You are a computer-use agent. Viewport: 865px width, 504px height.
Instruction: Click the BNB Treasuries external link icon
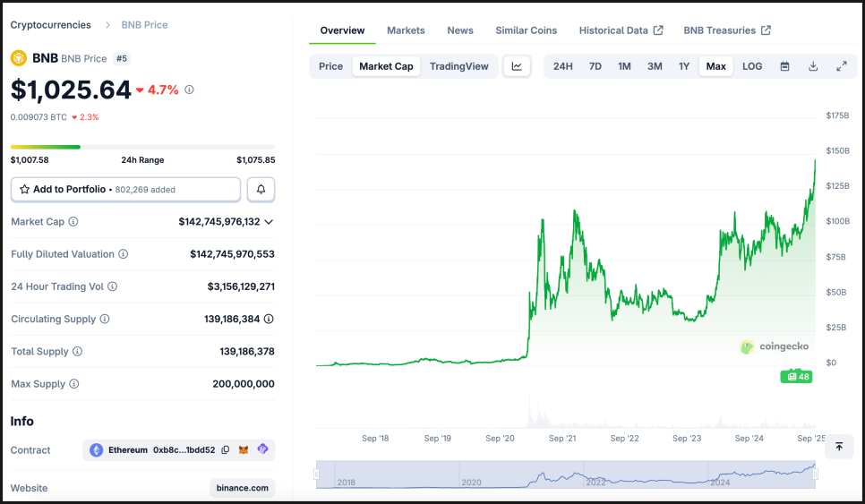[766, 30]
